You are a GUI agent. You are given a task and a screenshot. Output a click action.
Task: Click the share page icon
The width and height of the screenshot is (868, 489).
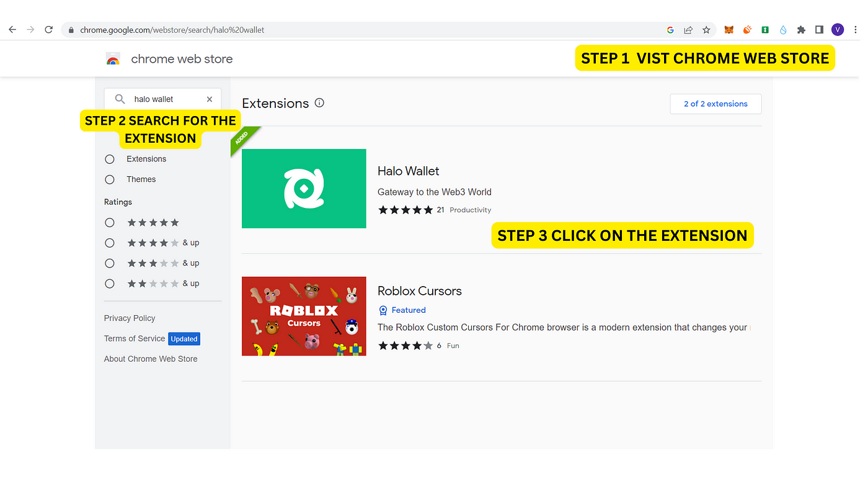688,30
